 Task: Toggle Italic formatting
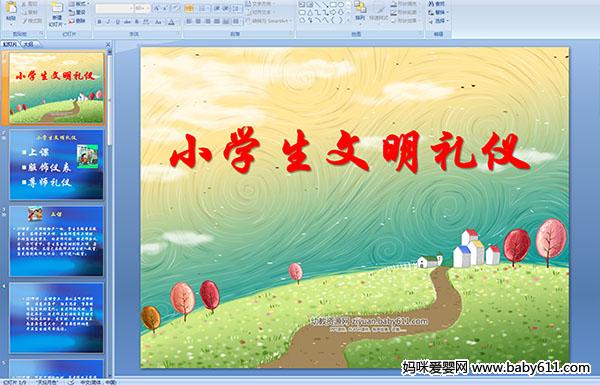point(108,22)
